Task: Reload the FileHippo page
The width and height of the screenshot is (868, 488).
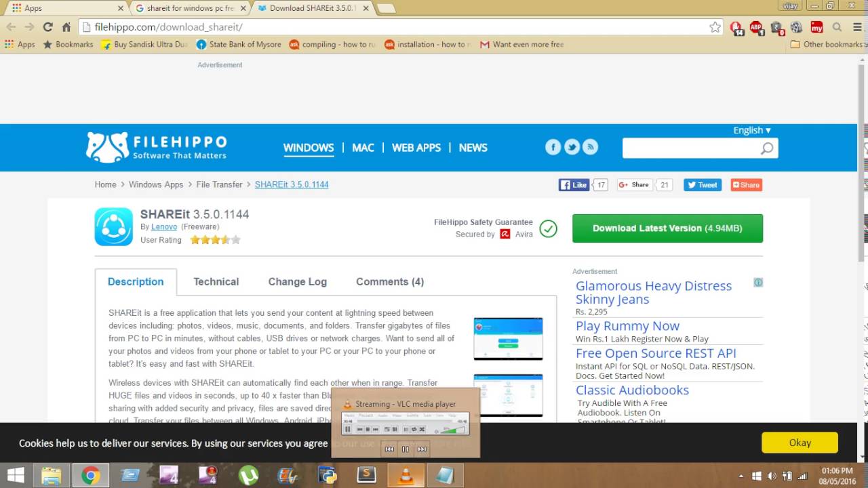Action: pos(47,27)
